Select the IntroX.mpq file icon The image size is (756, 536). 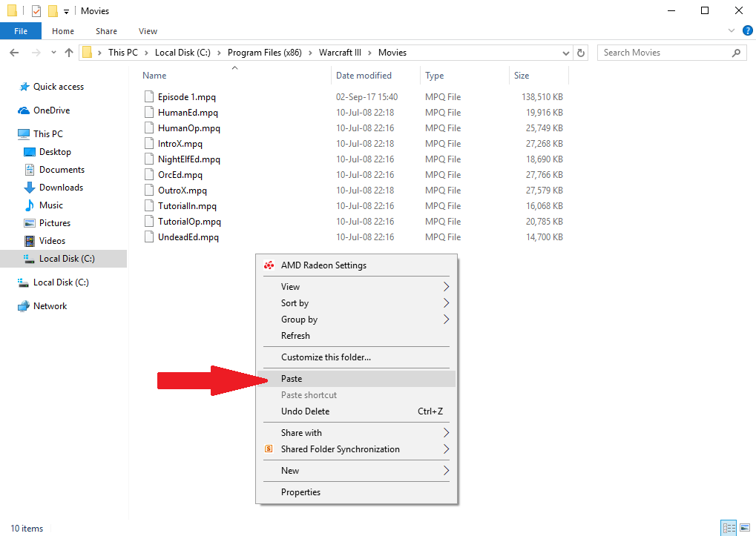(x=149, y=144)
